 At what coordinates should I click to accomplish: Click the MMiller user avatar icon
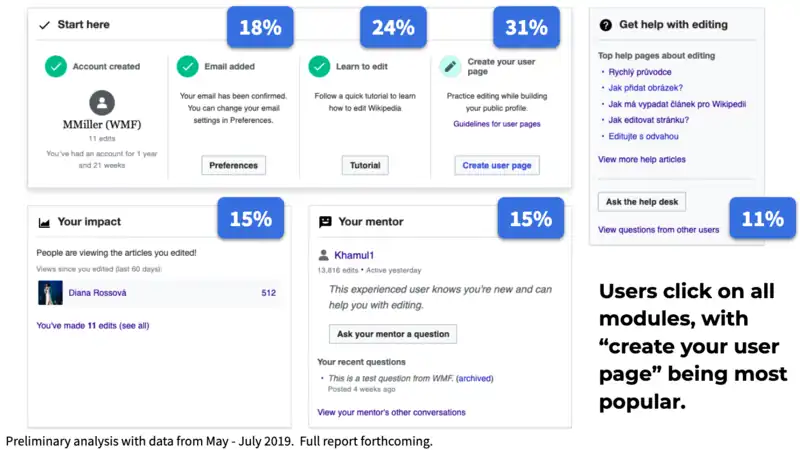(101, 102)
